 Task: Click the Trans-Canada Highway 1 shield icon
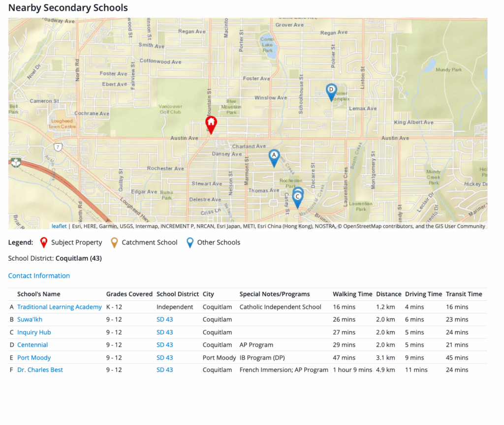coord(15,162)
